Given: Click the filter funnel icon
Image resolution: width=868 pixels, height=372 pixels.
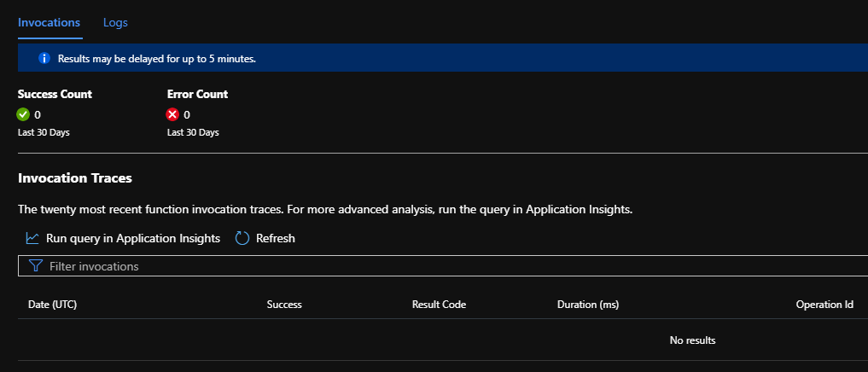Looking at the screenshot, I should coord(36,266).
